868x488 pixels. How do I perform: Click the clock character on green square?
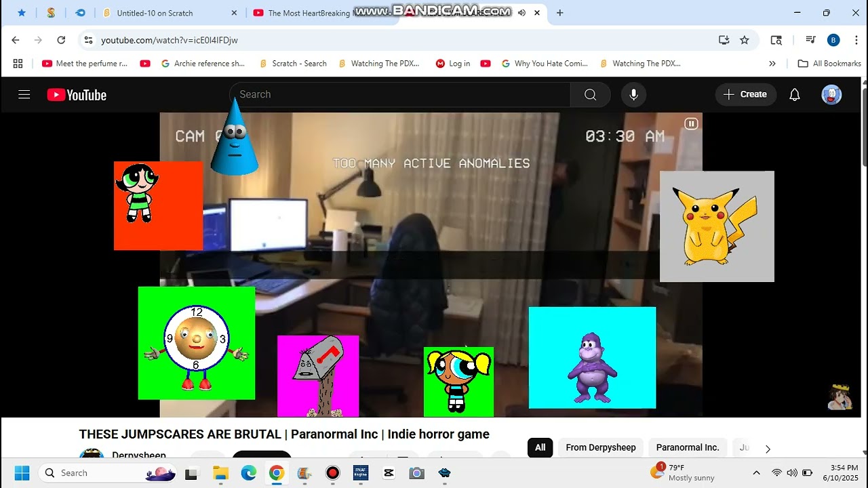(x=197, y=343)
